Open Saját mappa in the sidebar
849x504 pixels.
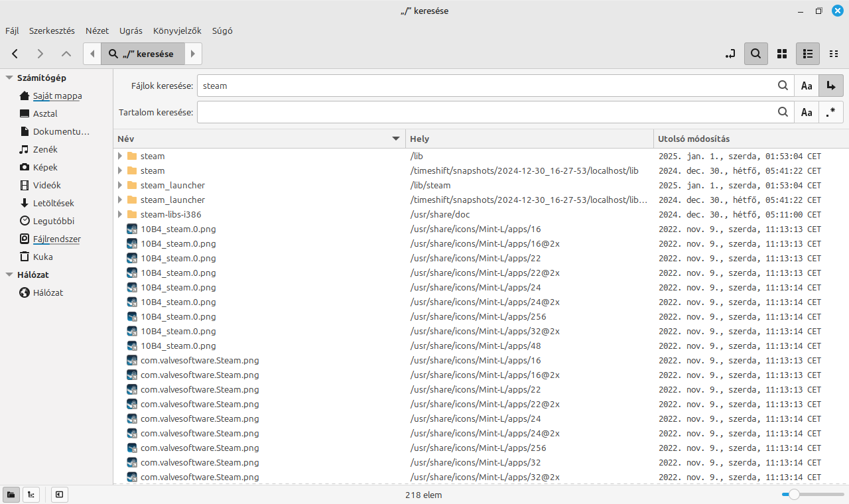pos(57,95)
